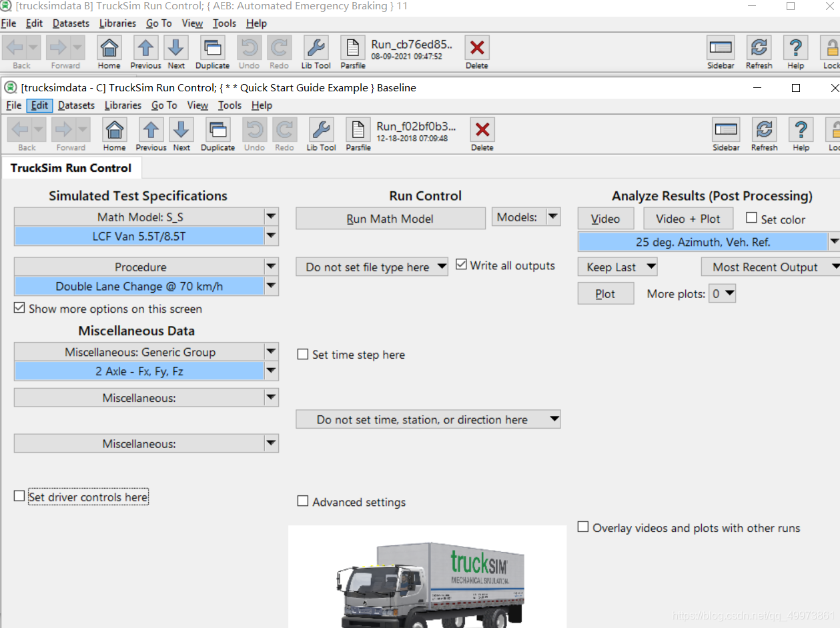Click LCF Van 5.5T/8.5T blue field
The height and width of the screenshot is (628, 840).
139,236
